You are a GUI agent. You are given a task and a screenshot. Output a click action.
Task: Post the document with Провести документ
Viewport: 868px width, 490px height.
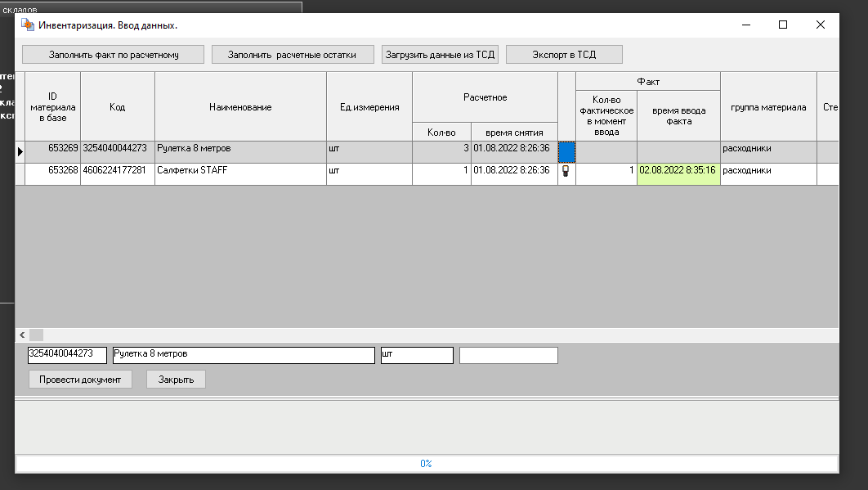(x=80, y=380)
